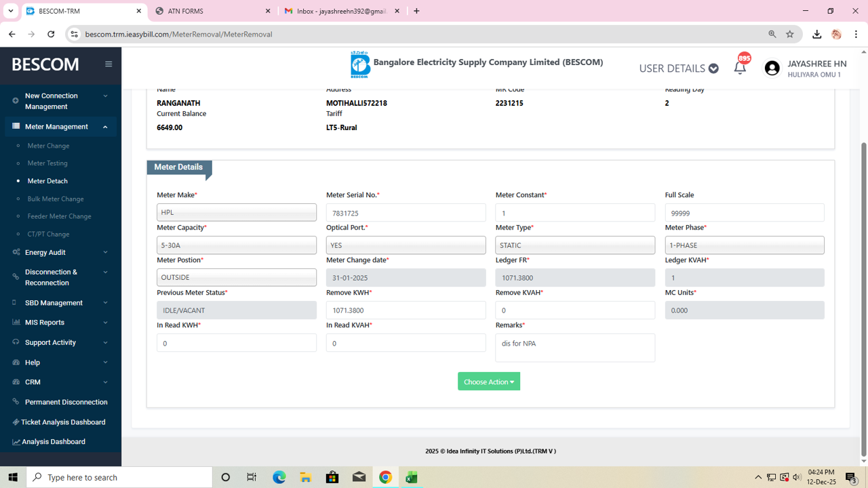Click the user profile avatar icon
The image size is (868, 488).
[x=772, y=68]
